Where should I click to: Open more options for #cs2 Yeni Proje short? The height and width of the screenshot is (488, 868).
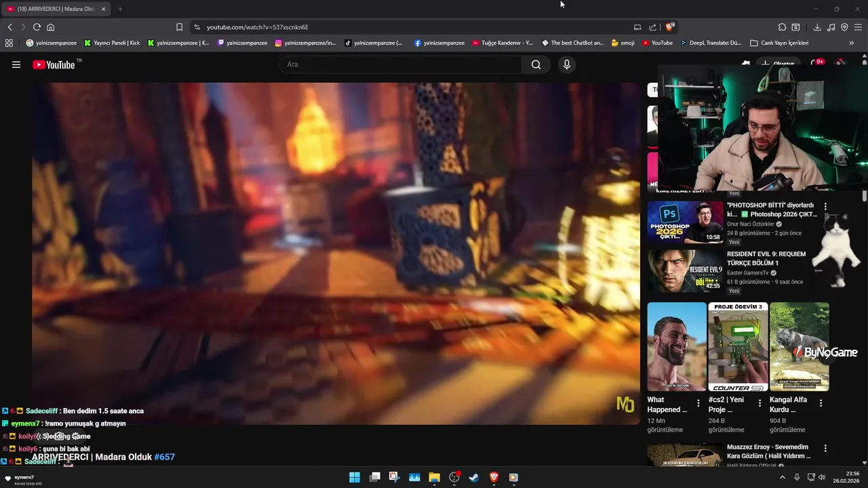[759, 403]
